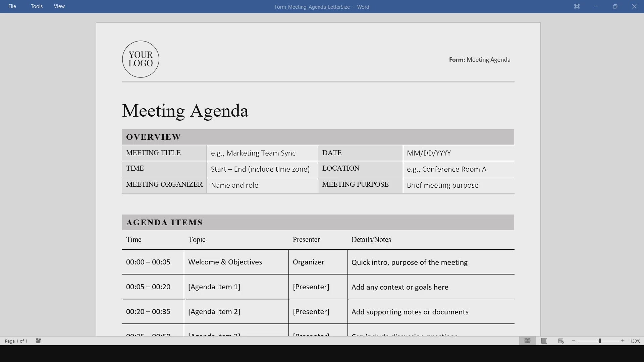This screenshot has width=644, height=362.
Task: Switch to Web Layout view
Action: (561, 341)
